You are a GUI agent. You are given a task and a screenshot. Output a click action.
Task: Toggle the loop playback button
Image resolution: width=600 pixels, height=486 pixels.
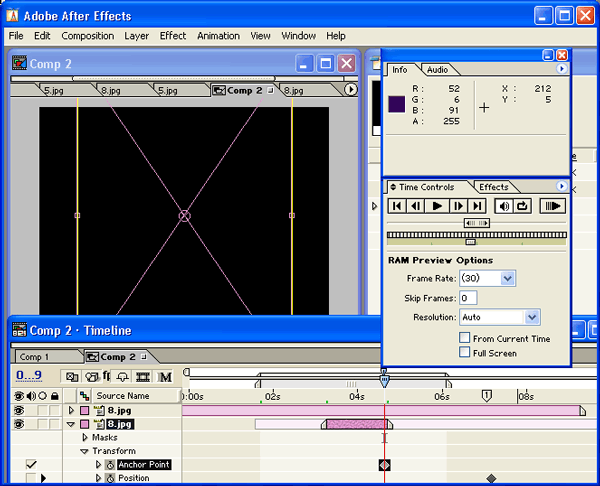pyautogui.click(x=523, y=206)
